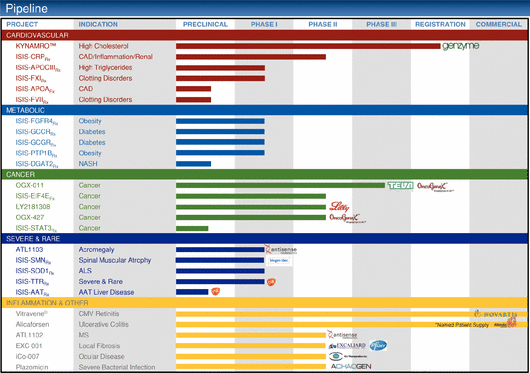Viewport: 530px width, 373px height.
Task: Click the ISIS-APOCIII project name
Action: point(38,68)
